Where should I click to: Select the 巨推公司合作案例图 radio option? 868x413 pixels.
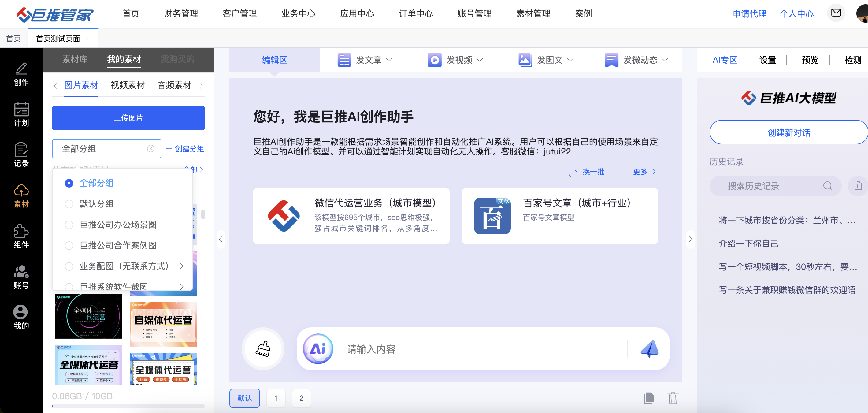(69, 245)
